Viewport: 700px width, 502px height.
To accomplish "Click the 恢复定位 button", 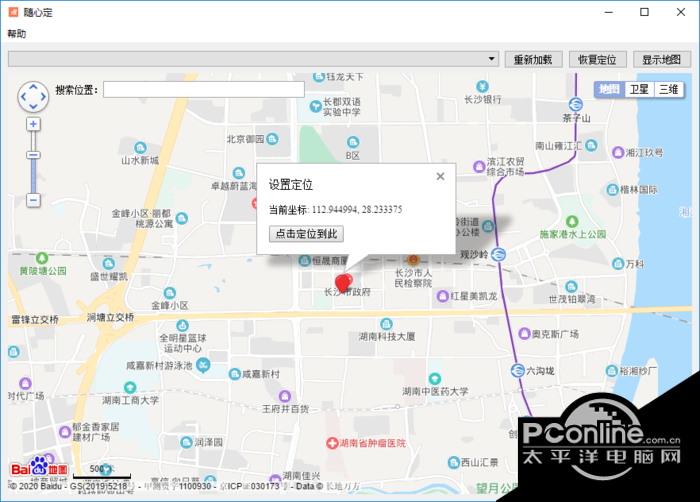I will click(597, 59).
